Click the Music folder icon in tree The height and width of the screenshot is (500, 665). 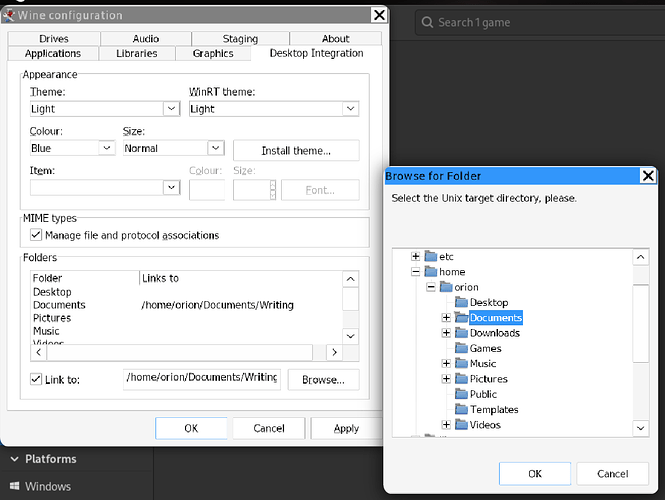click(x=461, y=363)
